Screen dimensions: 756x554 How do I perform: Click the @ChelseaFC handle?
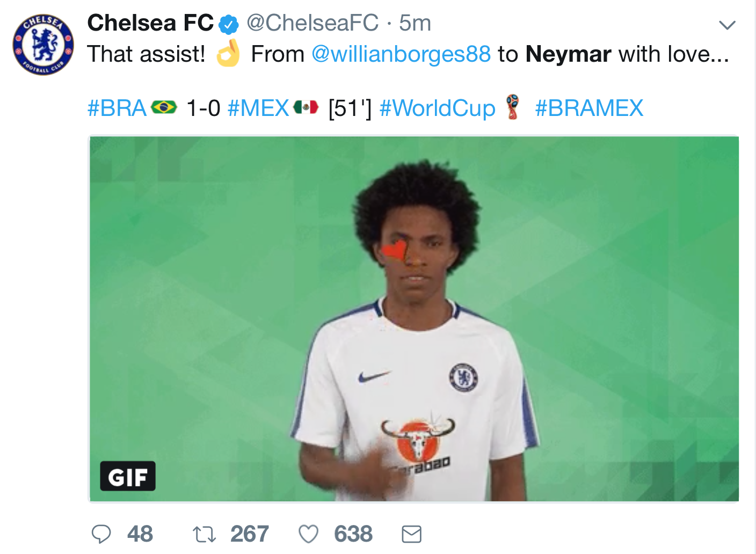tap(312, 23)
